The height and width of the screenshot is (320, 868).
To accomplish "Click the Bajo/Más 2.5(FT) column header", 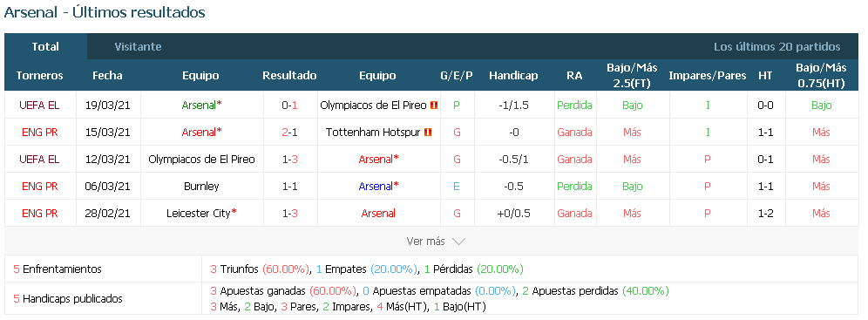I will tap(632, 76).
